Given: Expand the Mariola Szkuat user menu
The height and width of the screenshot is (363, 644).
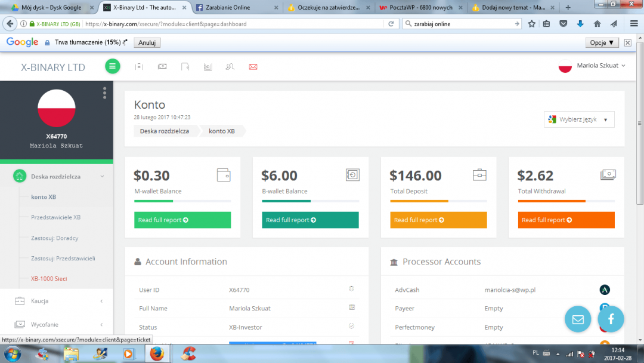Looking at the screenshot, I should 596,66.
